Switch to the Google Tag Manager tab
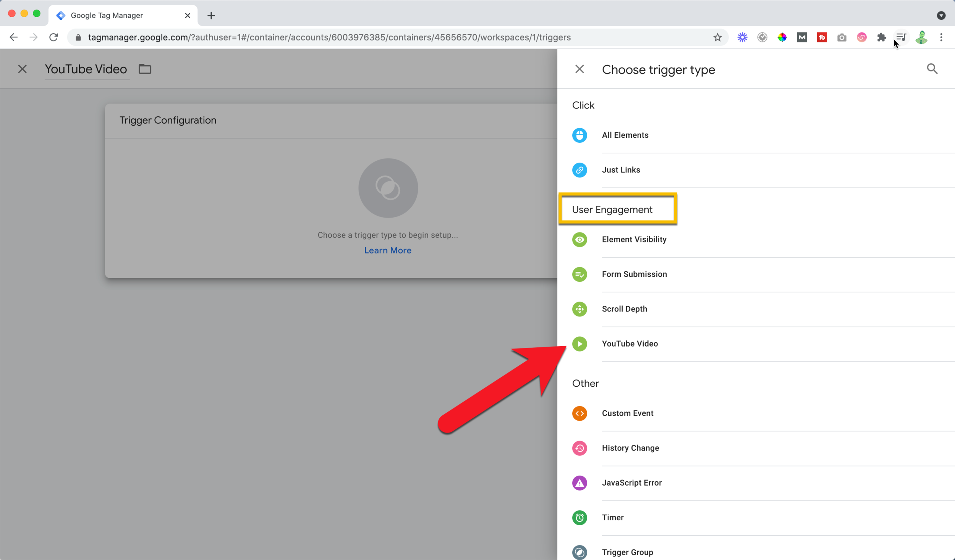This screenshot has width=955, height=560. 123,15
